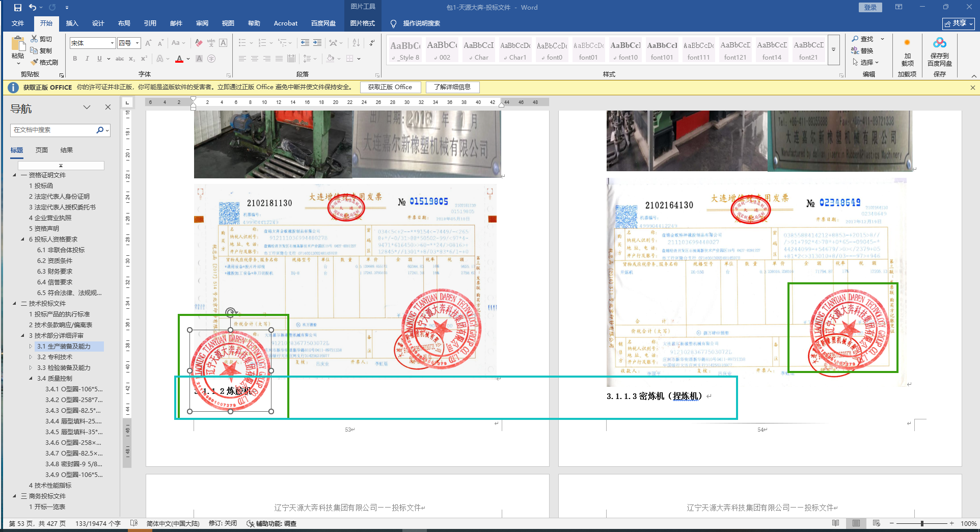This screenshot has width=980, height=532.
Task: Switch to read mode view in status bar
Action: pos(836,523)
